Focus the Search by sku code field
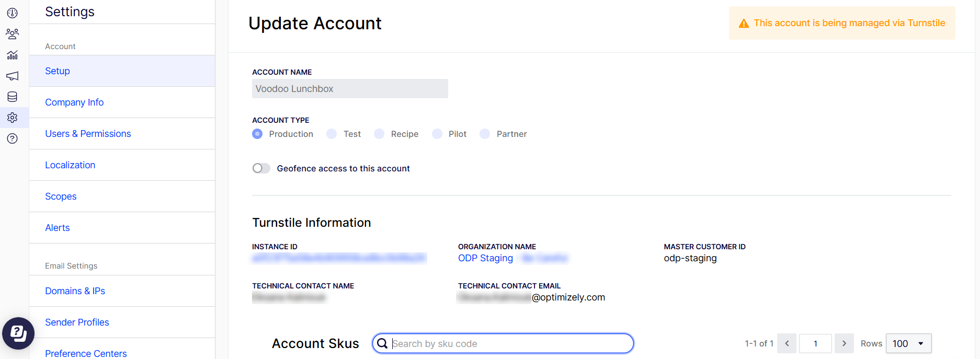The height and width of the screenshot is (359, 980). click(x=503, y=343)
